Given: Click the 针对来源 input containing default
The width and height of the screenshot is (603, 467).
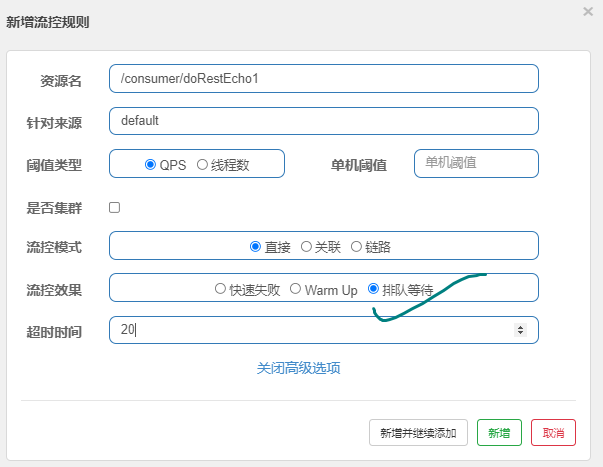Looking at the screenshot, I should tap(323, 121).
